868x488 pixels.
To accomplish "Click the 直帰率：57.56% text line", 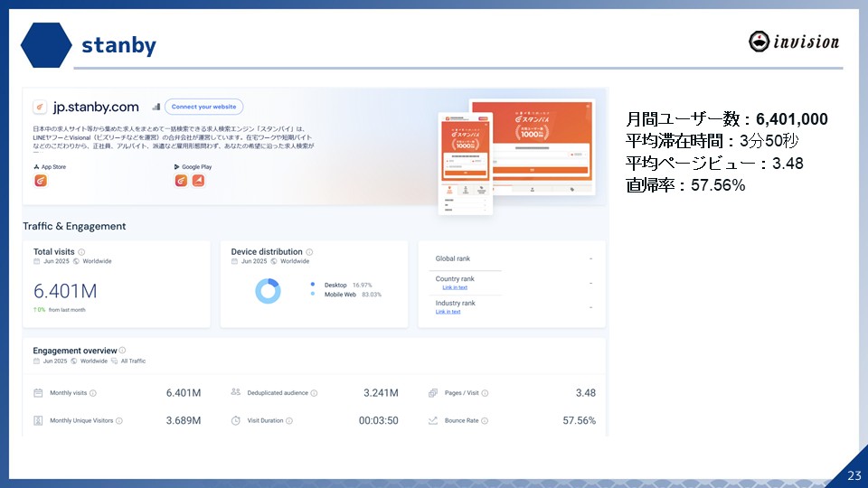I will pyautogui.click(x=685, y=184).
